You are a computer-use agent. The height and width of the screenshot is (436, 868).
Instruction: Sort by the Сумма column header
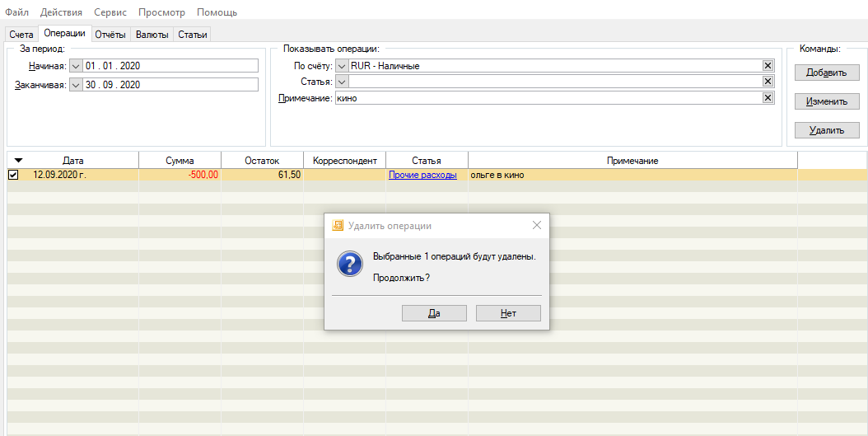tap(180, 161)
